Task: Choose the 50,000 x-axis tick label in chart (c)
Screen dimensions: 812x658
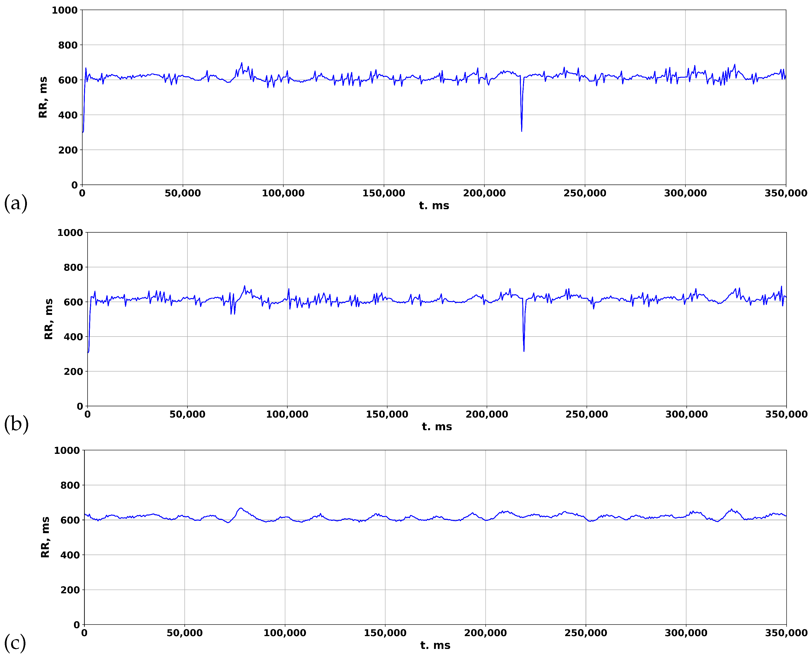Action: (184, 633)
